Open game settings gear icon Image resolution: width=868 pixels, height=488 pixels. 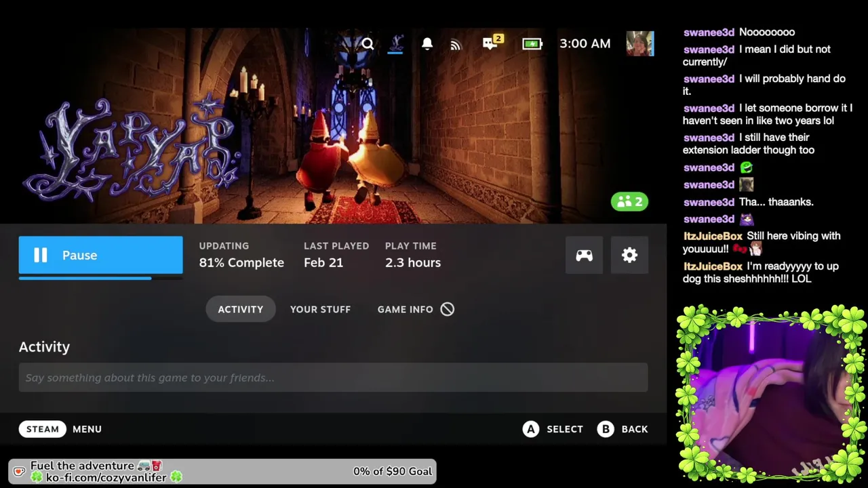[629, 255]
